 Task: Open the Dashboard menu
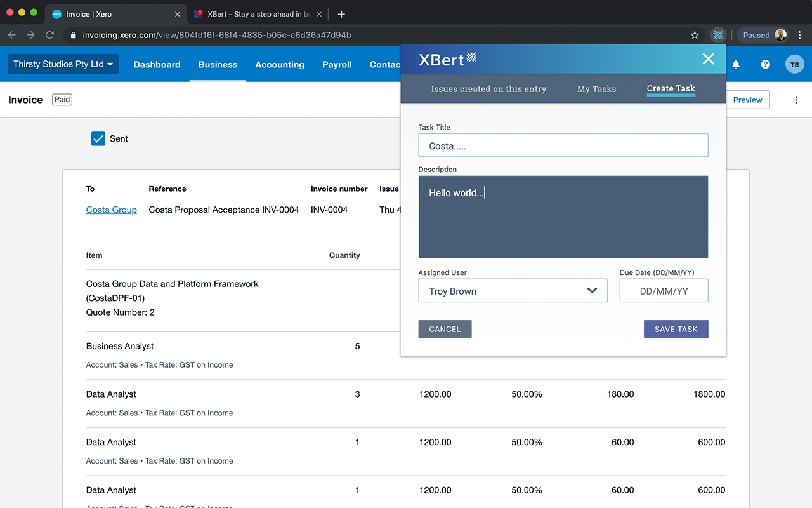(157, 64)
